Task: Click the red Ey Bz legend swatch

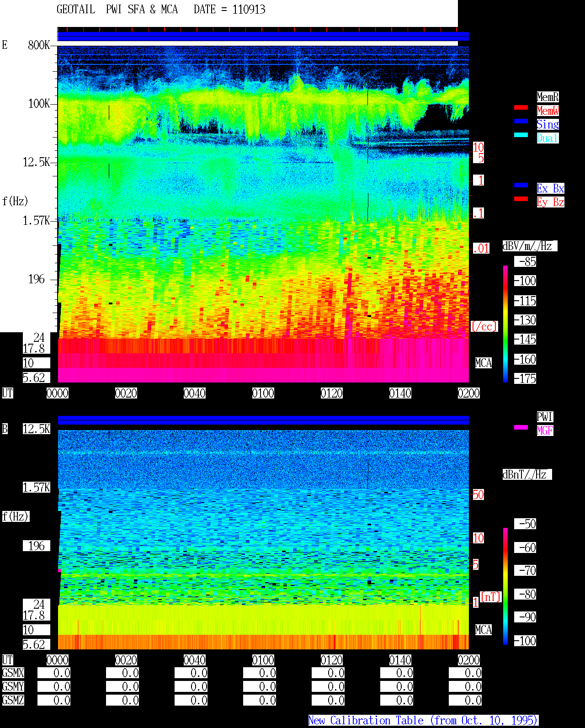Action: point(521,199)
